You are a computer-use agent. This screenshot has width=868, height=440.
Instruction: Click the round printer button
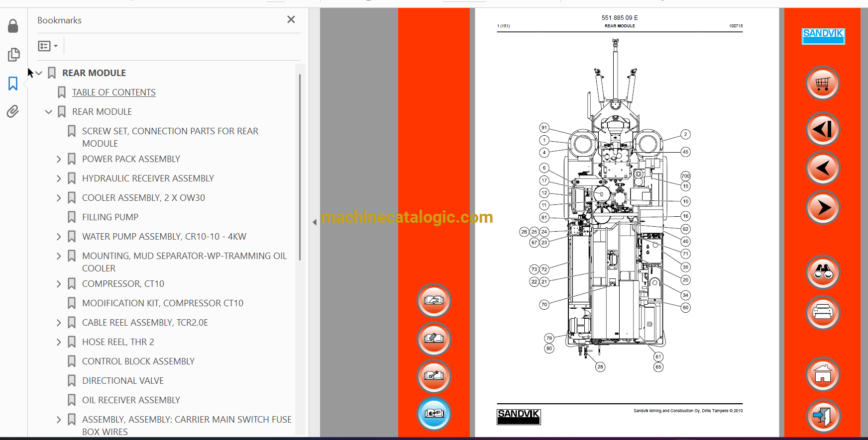click(x=823, y=312)
